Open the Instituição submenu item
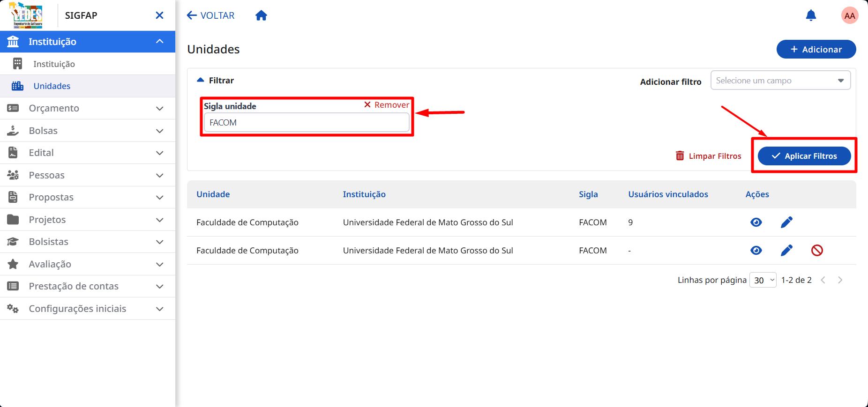 [x=88, y=64]
